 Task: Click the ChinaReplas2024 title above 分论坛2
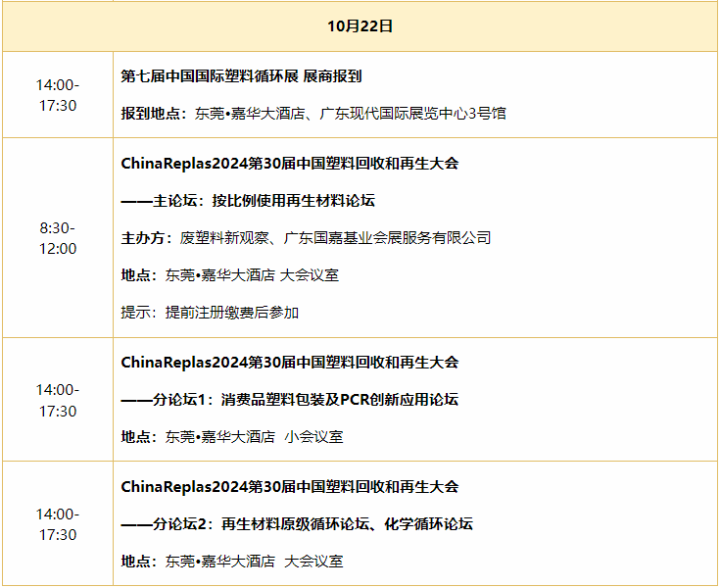coord(290,486)
